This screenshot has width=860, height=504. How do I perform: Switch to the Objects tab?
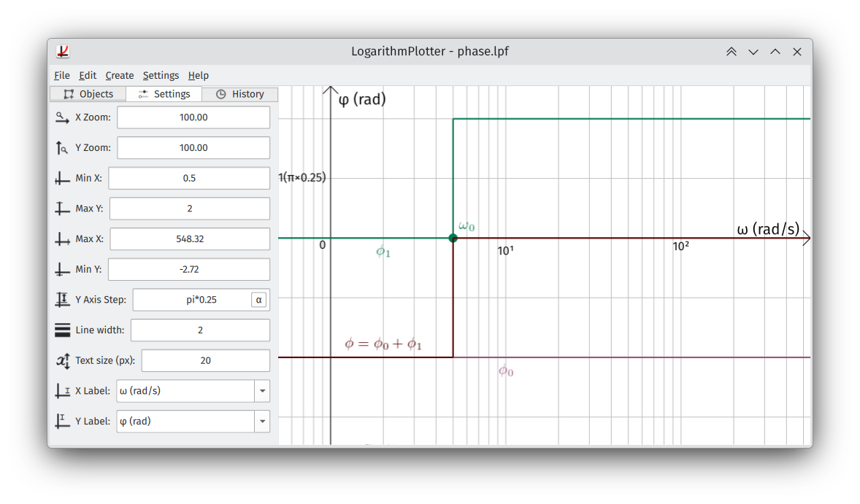[87, 93]
